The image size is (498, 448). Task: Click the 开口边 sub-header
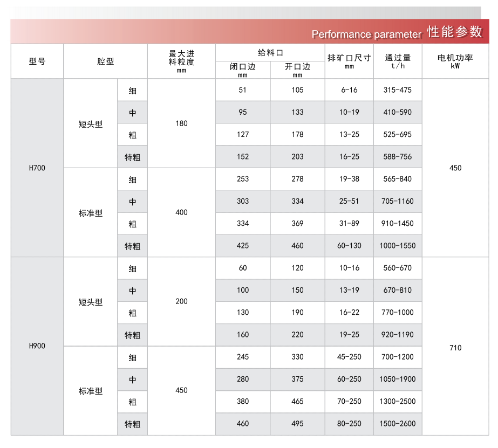(297, 70)
